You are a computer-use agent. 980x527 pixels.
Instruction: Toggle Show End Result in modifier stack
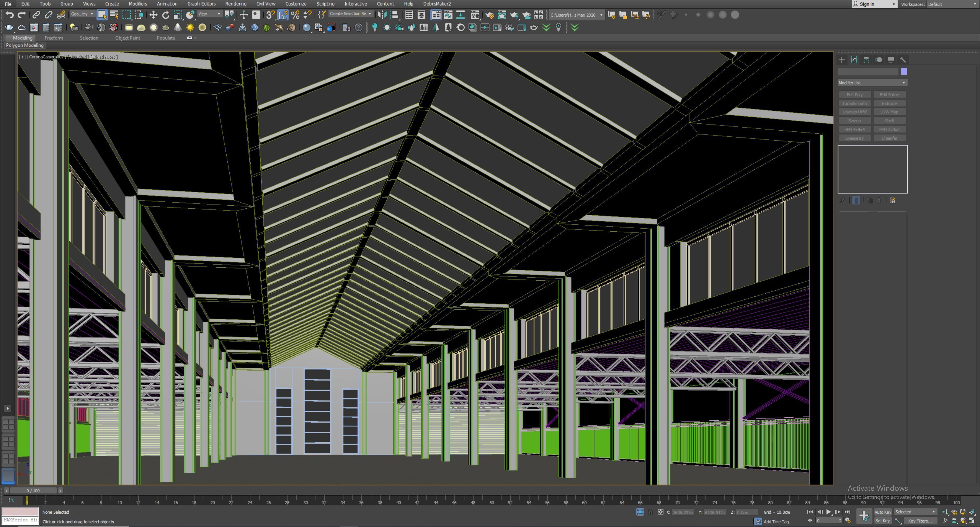pos(856,200)
